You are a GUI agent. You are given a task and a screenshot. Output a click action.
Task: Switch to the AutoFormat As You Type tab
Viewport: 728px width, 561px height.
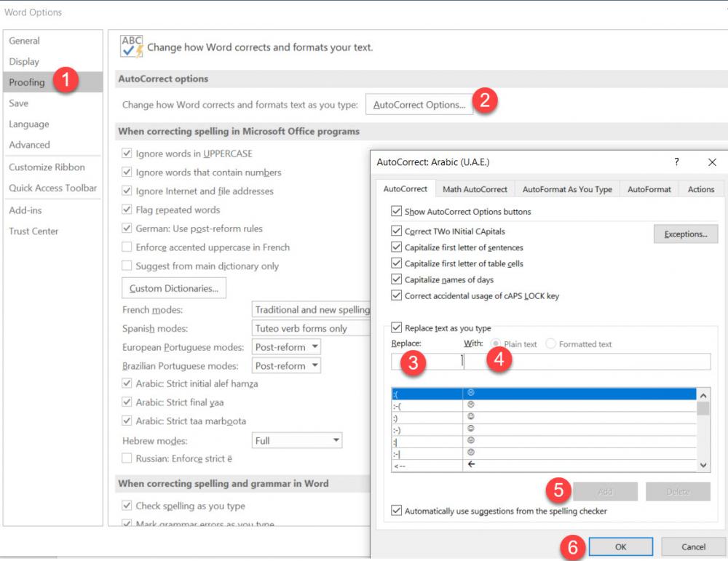coord(567,189)
